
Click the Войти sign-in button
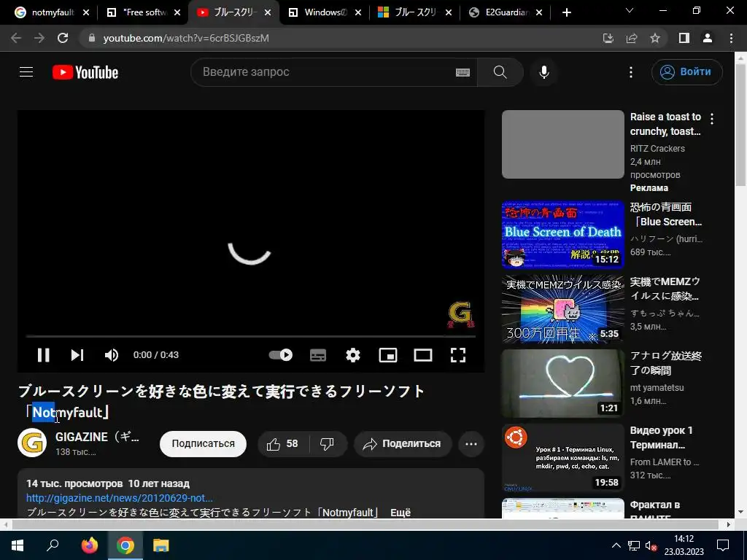687,72
